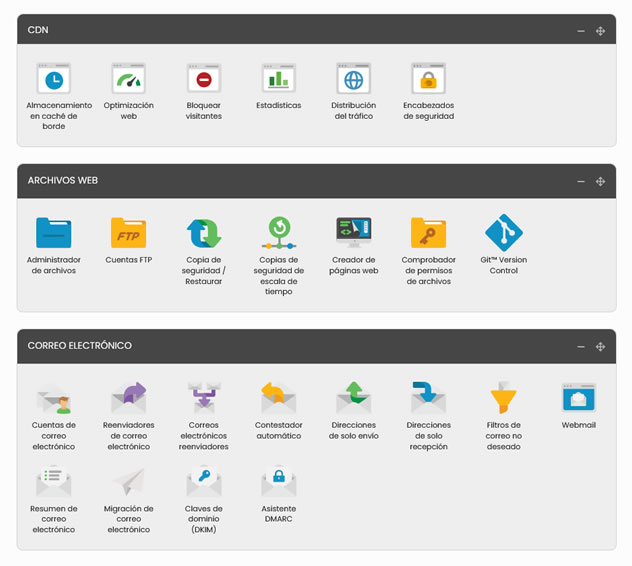Viewport: 632px width, 566px height.
Task: Open Claves de dominio (DKIM) icon
Action: [204, 481]
